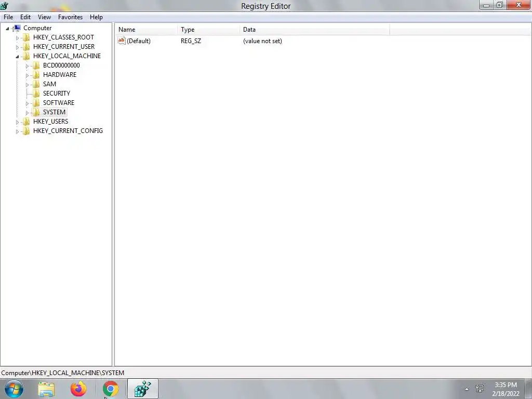532x399 pixels.
Task: Select the SOFTWARE key label
Action: (x=59, y=103)
